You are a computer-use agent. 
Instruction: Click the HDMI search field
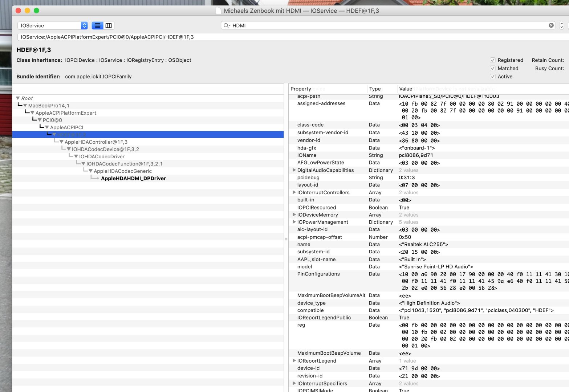tap(387, 25)
